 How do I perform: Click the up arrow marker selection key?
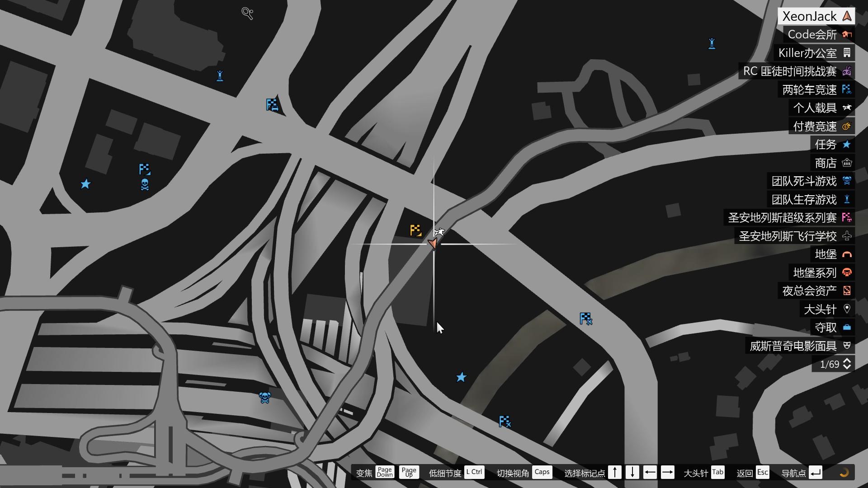[615, 473]
